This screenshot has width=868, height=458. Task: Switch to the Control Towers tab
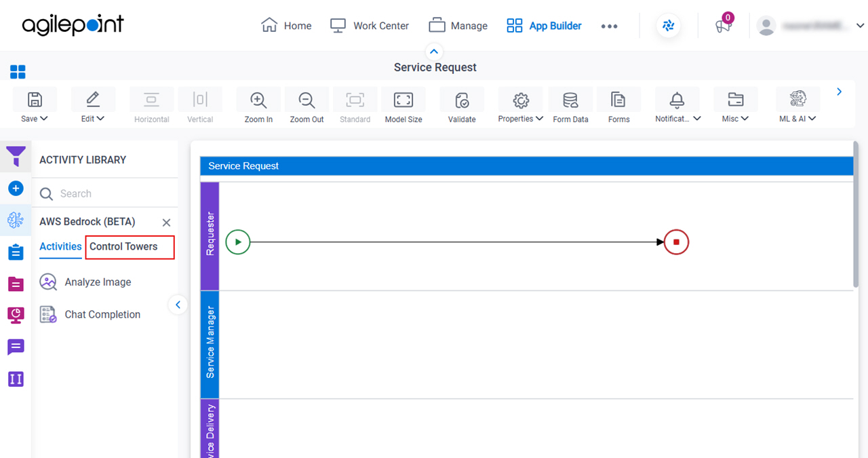click(x=123, y=247)
